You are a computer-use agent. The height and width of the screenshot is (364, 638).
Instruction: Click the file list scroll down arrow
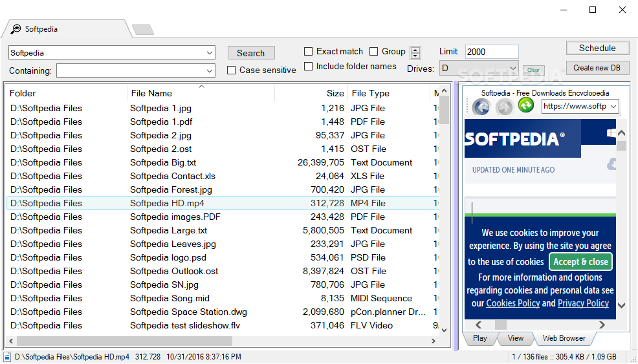point(445,330)
